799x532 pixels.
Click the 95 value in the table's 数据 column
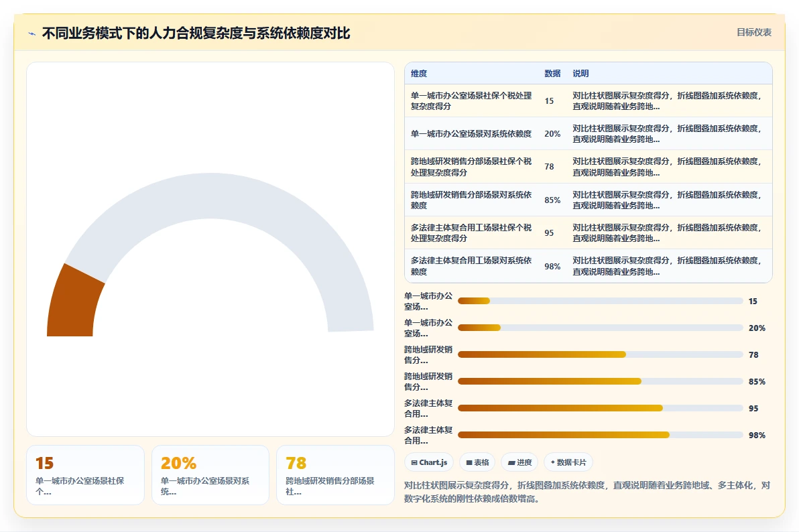click(x=549, y=233)
